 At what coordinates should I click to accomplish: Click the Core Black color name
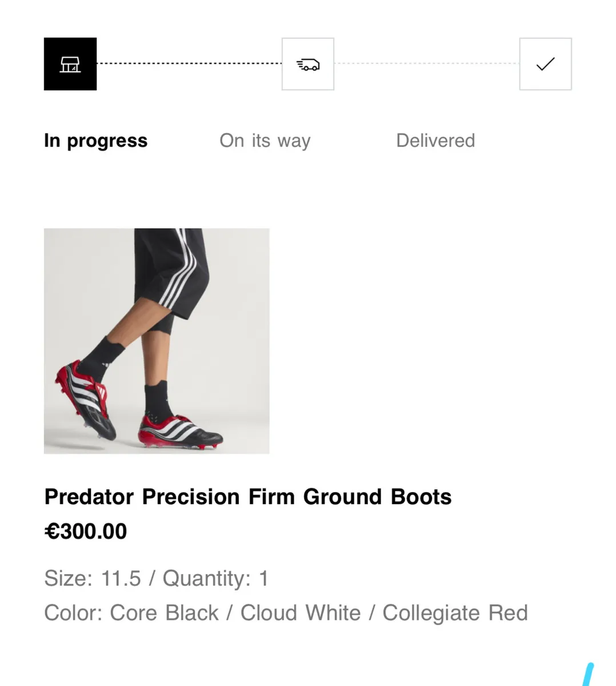point(164,613)
